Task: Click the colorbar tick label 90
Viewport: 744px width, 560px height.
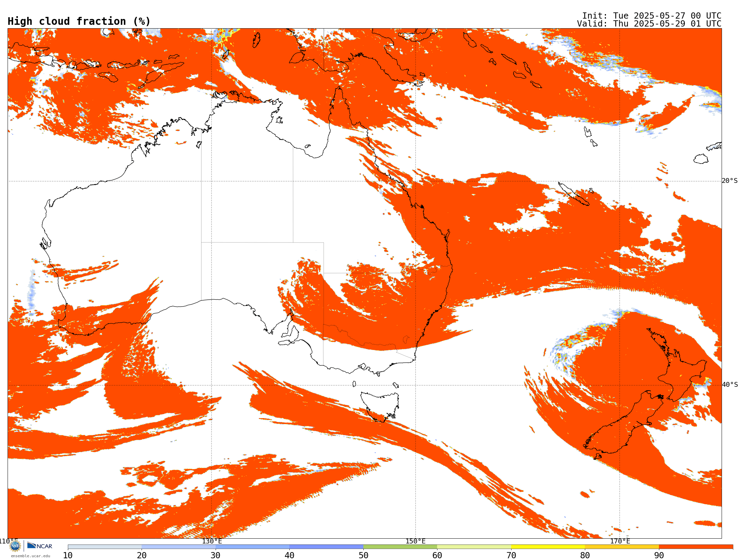Action: (x=659, y=556)
